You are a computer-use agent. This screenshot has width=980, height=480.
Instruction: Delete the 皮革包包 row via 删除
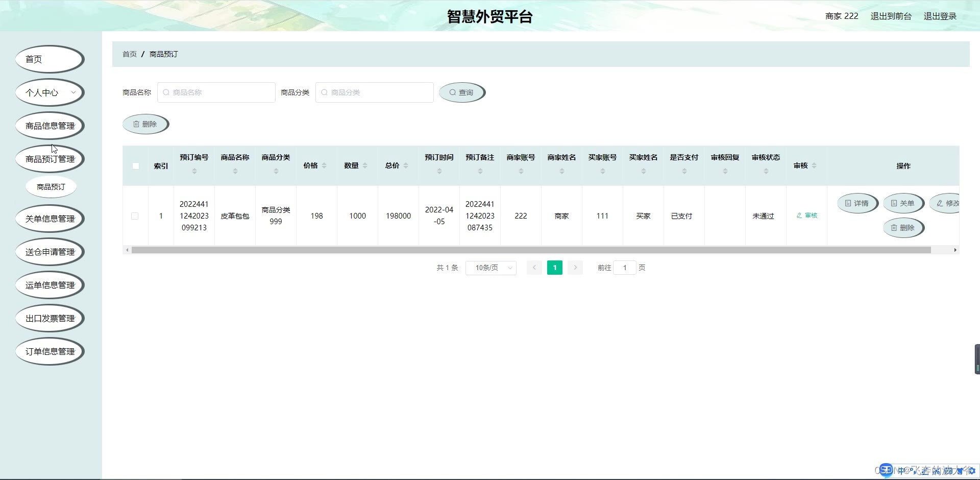click(902, 228)
